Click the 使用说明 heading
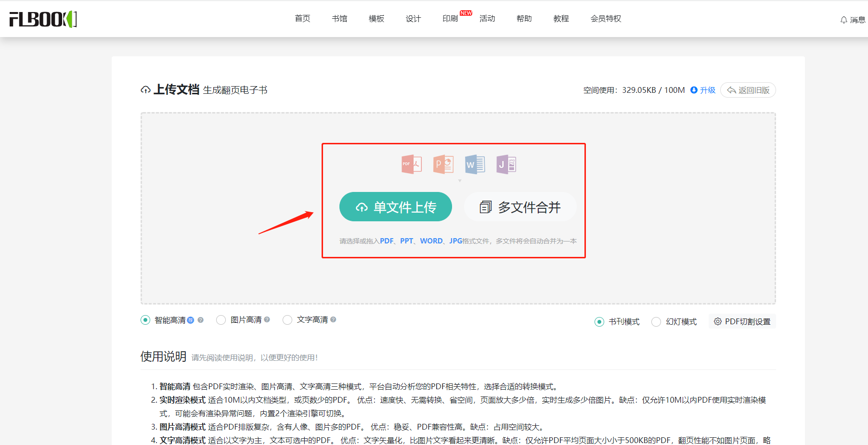Screen dimensions: 868x445 163,356
